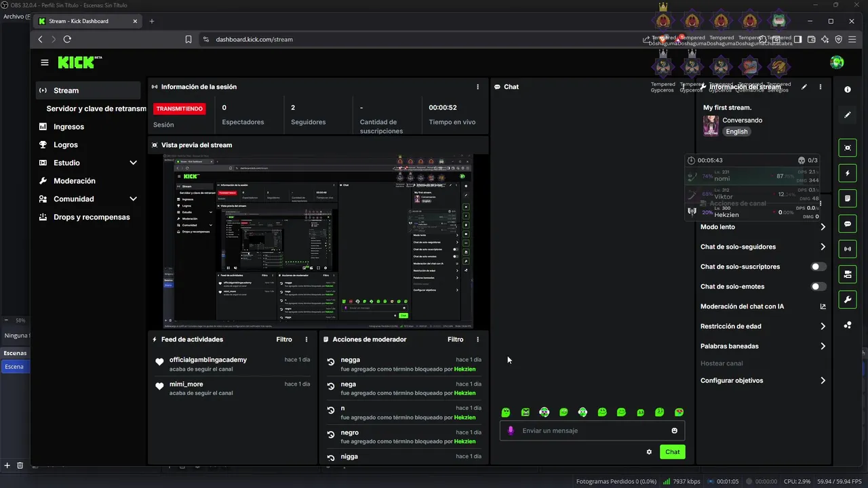Toggle the chat widget bubble icon
Image resolution: width=868 pixels, height=488 pixels.
tap(848, 224)
